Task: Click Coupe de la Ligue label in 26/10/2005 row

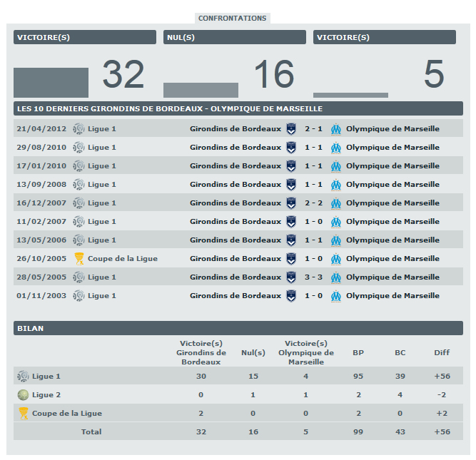Action: [x=122, y=259]
